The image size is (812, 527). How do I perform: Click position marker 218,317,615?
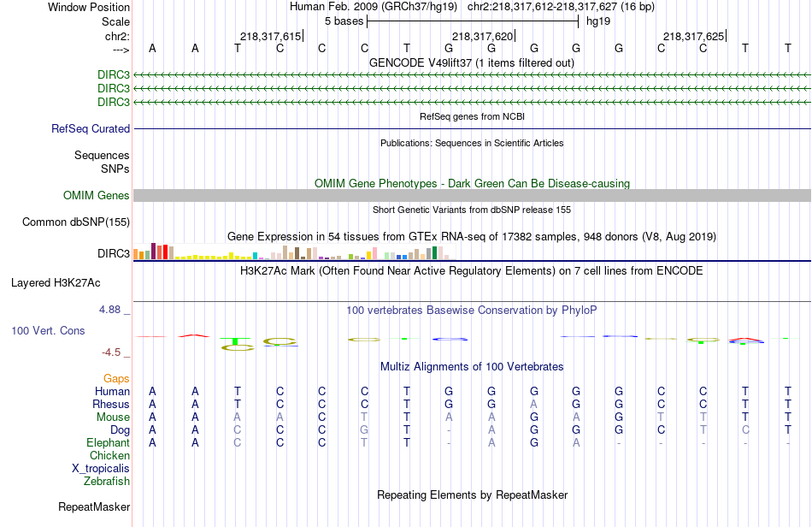coord(270,36)
